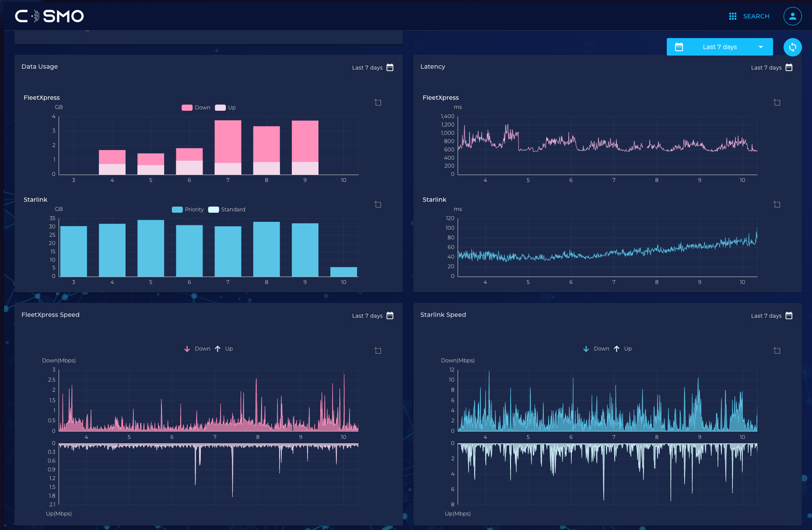Toggle Up legend in Starlink Speed chart
The width and height of the screenshot is (812, 530).
(624, 349)
